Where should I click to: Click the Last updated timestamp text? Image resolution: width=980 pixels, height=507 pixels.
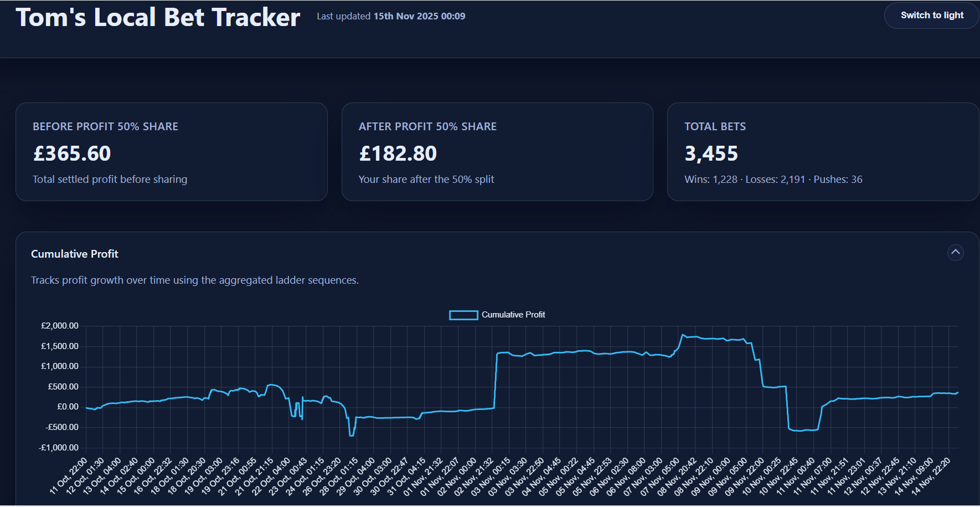pyautogui.click(x=391, y=16)
